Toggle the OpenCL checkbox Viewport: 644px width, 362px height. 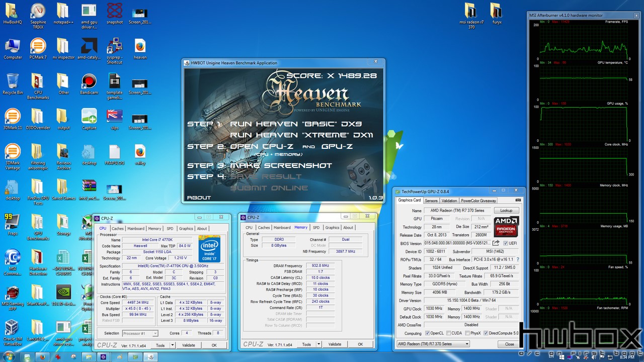coord(428,333)
